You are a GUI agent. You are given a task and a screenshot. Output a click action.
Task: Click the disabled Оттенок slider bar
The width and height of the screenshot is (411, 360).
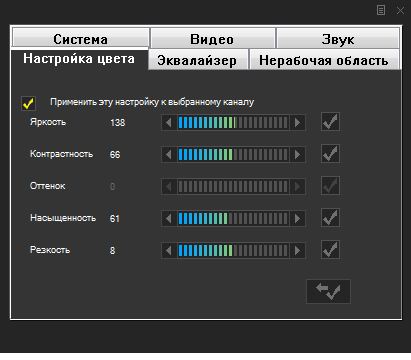click(233, 187)
